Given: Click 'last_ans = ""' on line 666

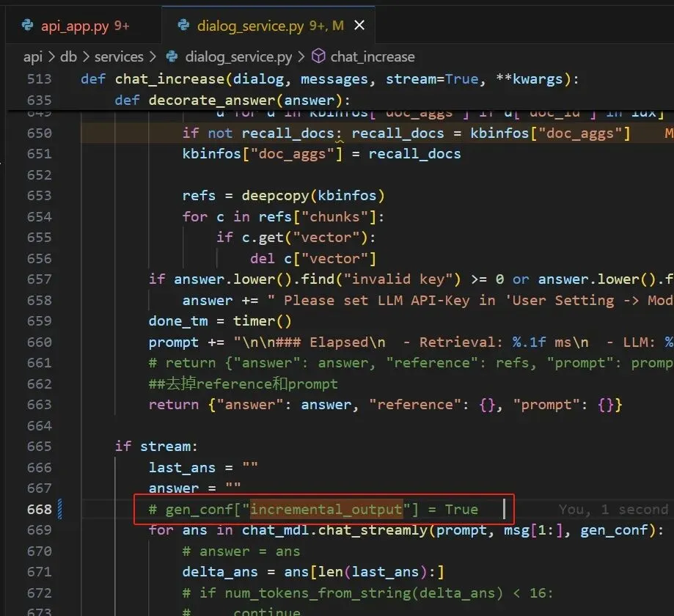Looking at the screenshot, I should tap(203, 467).
